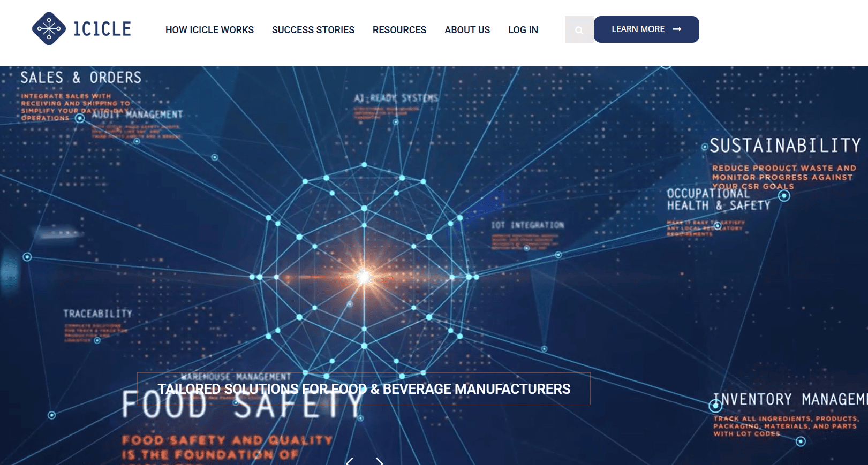Click the Occupational Health & Safety label
This screenshot has height=465, width=868.
(x=718, y=200)
